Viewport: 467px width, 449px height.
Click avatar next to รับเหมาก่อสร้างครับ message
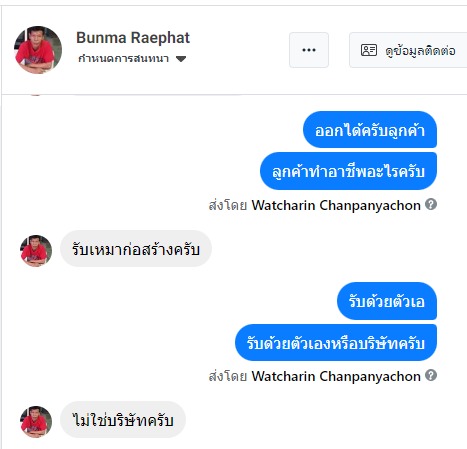(36, 251)
